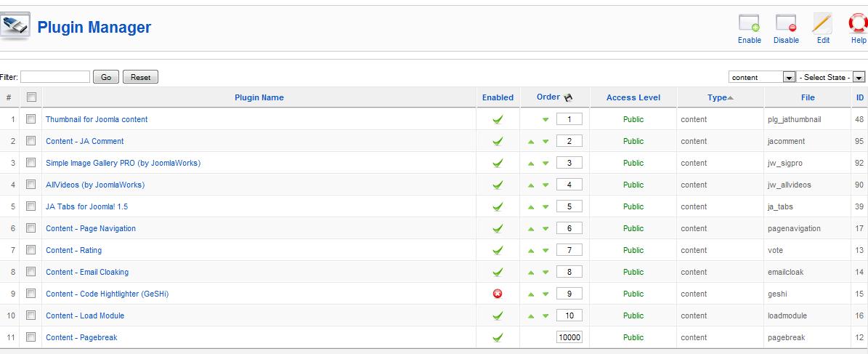This screenshot has height=354, width=868.
Task: Click file name plg_jathumbnail
Action: point(795,119)
